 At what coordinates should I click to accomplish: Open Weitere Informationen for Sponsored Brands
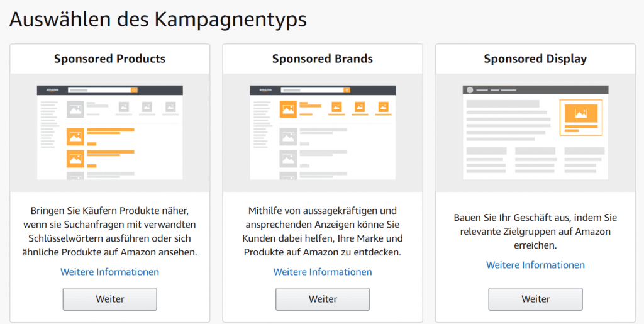pos(323,272)
